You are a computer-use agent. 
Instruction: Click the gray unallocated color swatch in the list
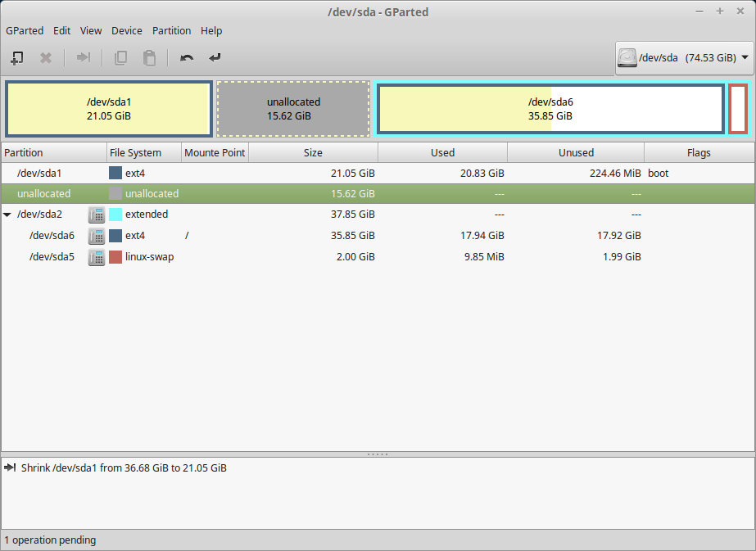point(115,194)
